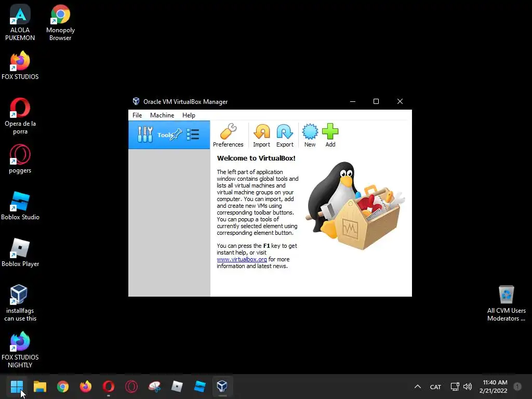Open the volume speaker tray icon
Image resolution: width=532 pixels, height=399 pixels.
pyautogui.click(x=468, y=387)
